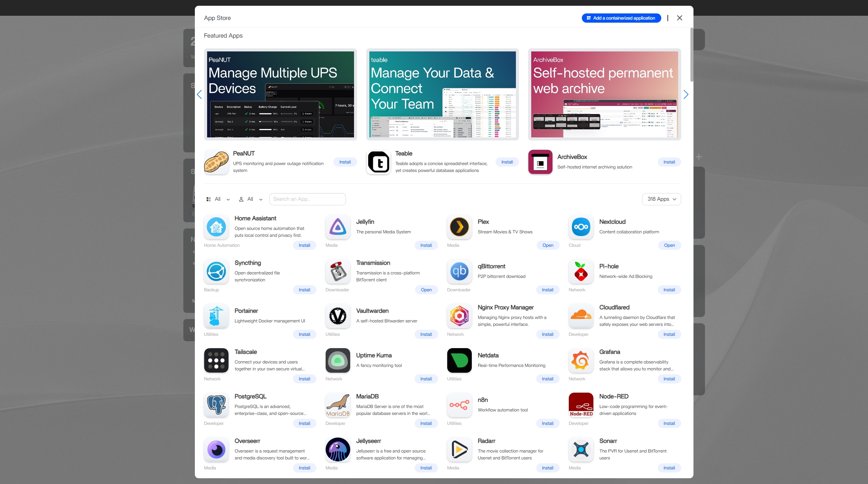Open the Home Assistant app icon

pos(216,227)
